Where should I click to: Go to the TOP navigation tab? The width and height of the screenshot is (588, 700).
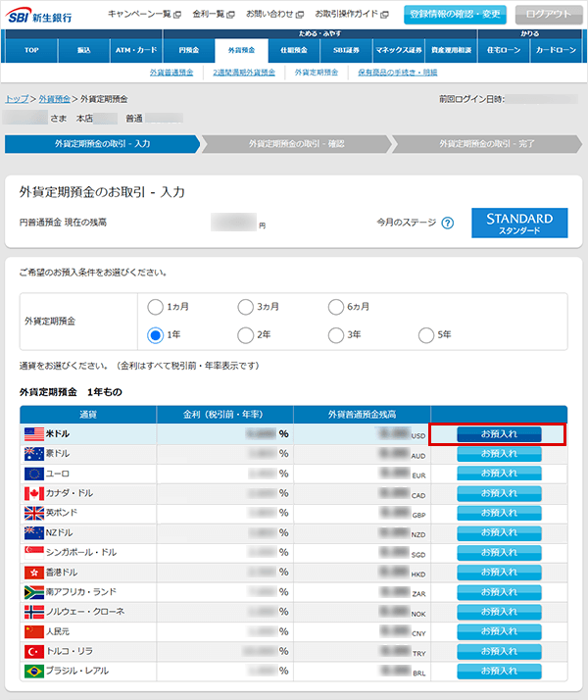click(31, 49)
